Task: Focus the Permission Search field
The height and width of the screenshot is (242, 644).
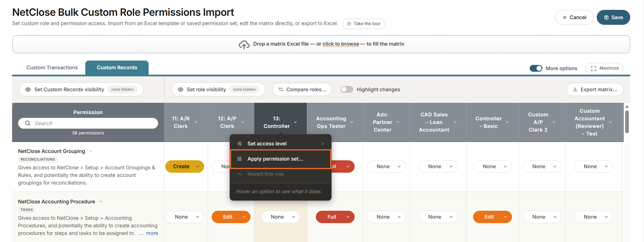Action: click(x=88, y=123)
